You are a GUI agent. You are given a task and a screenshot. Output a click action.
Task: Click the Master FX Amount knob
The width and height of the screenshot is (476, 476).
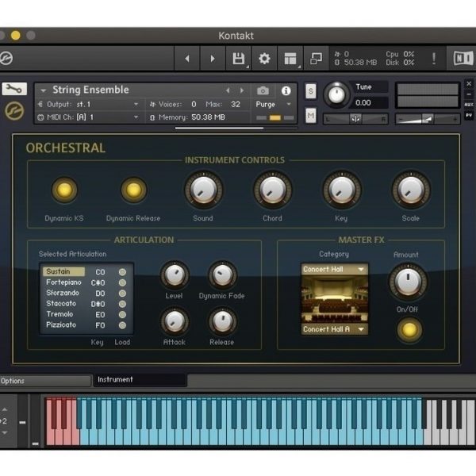pyautogui.click(x=409, y=282)
